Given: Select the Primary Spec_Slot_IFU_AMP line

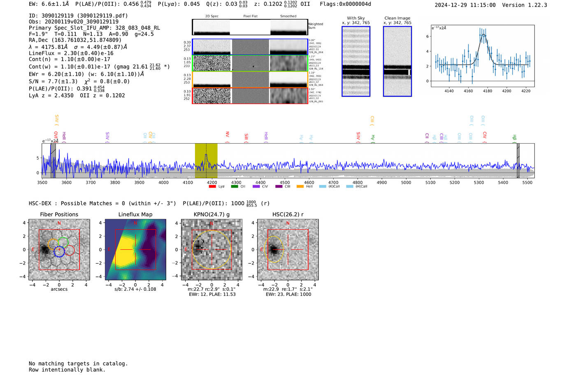Looking at the screenshot, I should coord(94,28).
